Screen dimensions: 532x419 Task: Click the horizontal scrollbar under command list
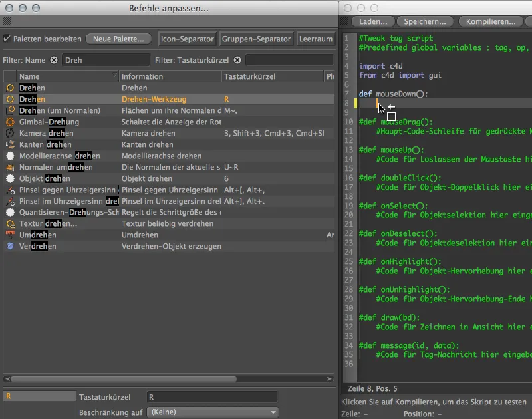pos(124,379)
